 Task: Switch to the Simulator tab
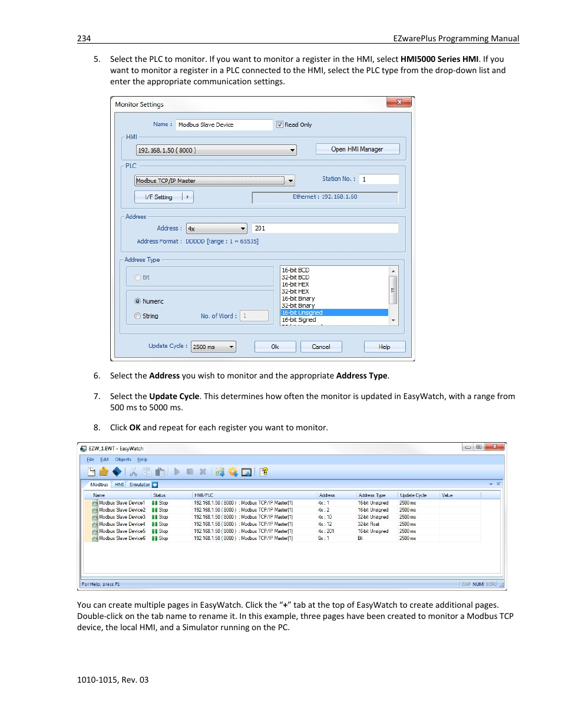click(x=140, y=485)
